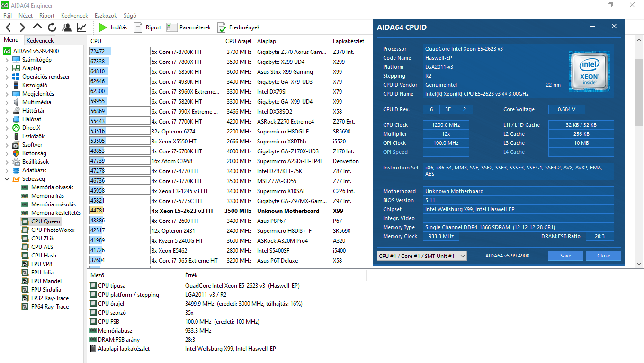Select FPU Mandel benchmark
This screenshot has height=363, width=644.
tap(46, 281)
